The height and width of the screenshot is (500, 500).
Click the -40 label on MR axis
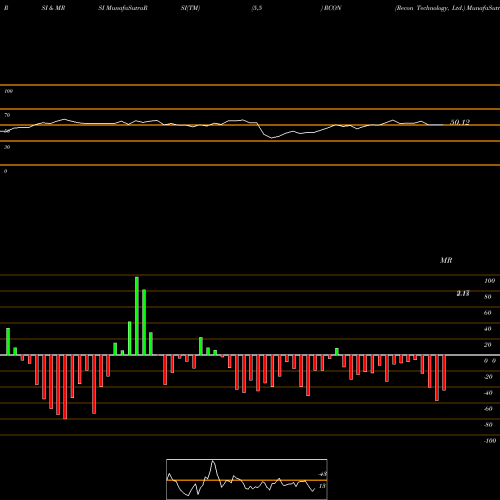[x=488, y=393]
